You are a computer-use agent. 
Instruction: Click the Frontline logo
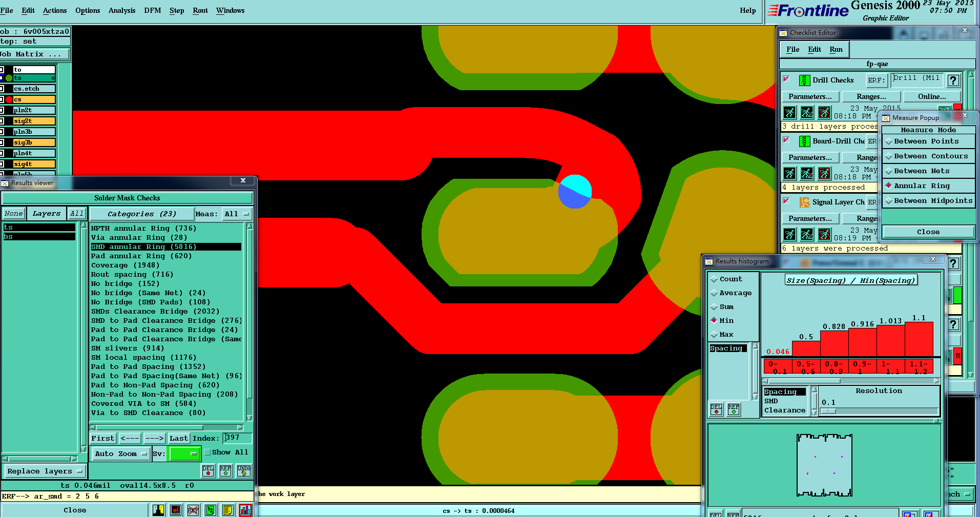coord(808,11)
